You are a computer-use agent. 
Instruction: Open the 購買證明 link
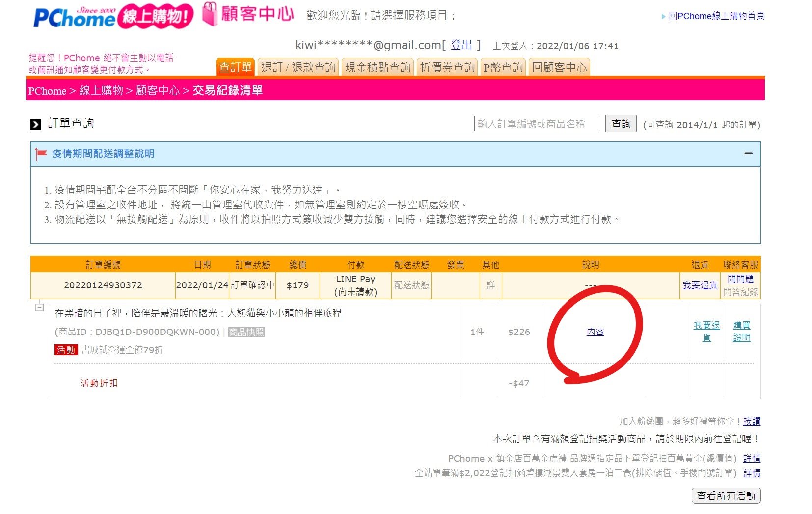tap(741, 331)
